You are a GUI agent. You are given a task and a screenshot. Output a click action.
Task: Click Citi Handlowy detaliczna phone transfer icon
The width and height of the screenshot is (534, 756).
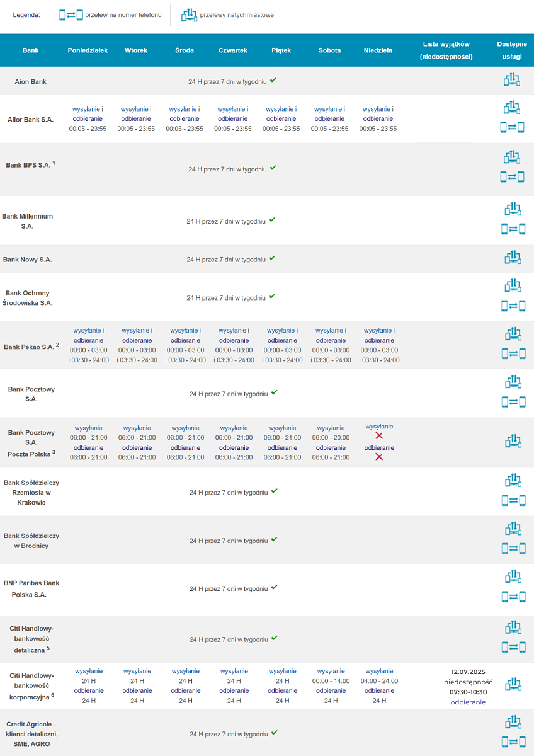513,646
